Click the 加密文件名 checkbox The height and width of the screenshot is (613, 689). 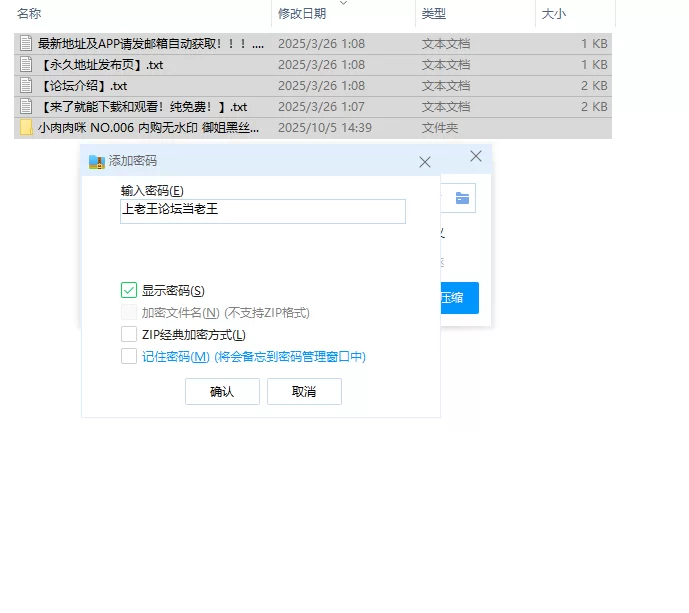tap(129, 312)
